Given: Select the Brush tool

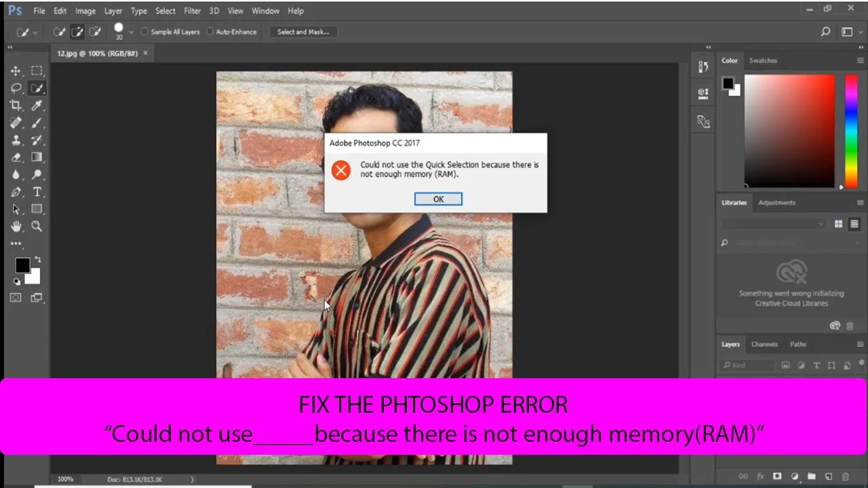Looking at the screenshot, I should pyautogui.click(x=37, y=123).
